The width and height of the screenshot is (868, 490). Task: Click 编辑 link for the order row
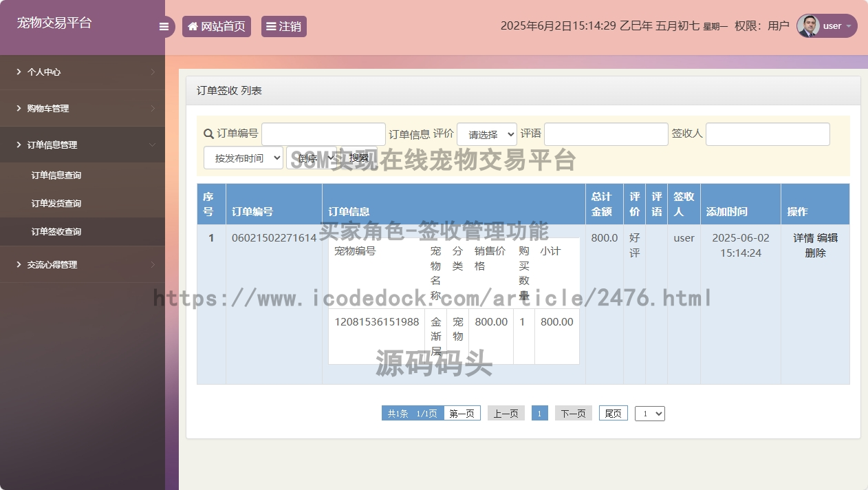coord(827,238)
